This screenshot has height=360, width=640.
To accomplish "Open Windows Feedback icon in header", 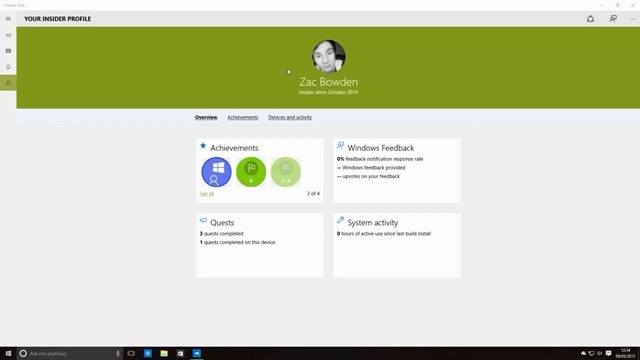I will pos(613,19).
